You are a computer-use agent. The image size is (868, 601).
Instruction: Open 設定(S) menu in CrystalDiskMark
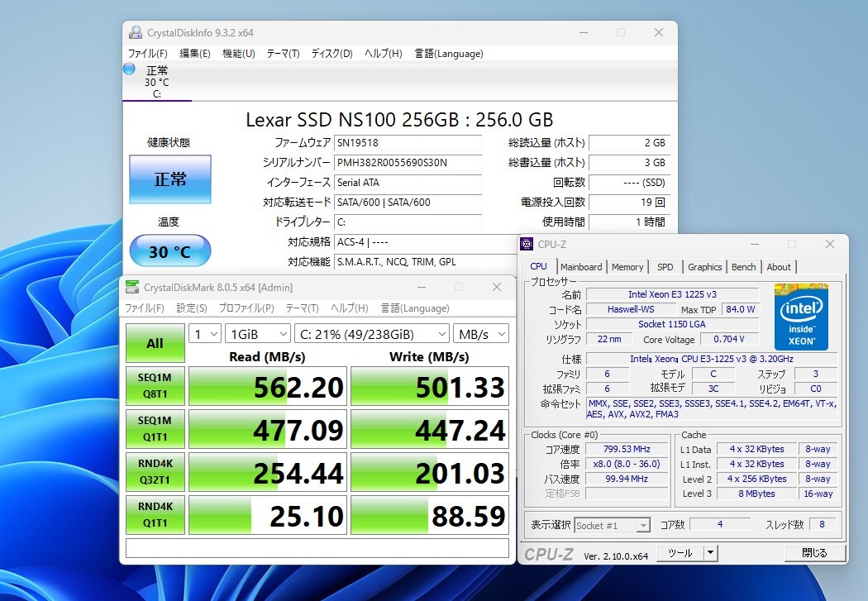[192, 308]
